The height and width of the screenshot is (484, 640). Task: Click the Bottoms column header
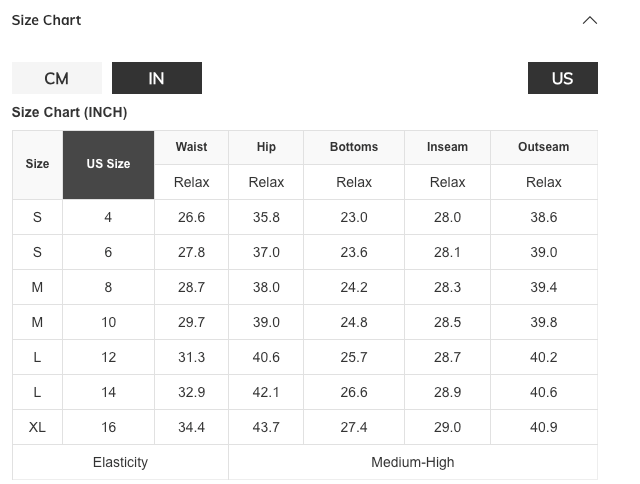(354, 147)
